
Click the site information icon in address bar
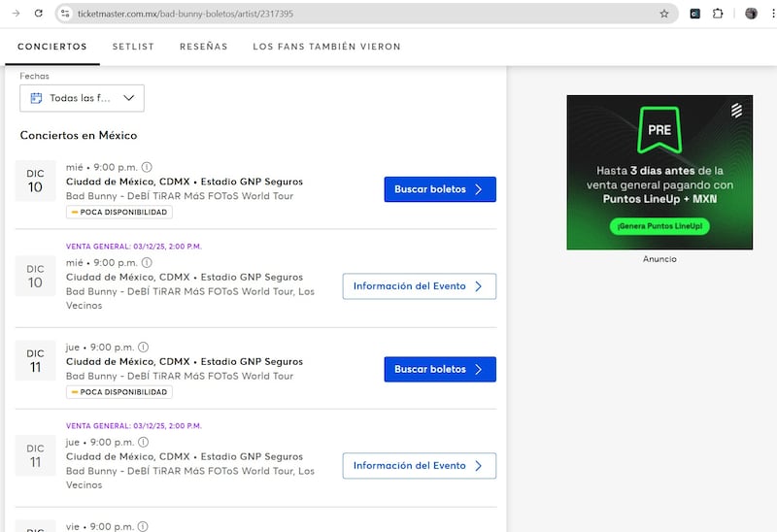tap(65, 14)
